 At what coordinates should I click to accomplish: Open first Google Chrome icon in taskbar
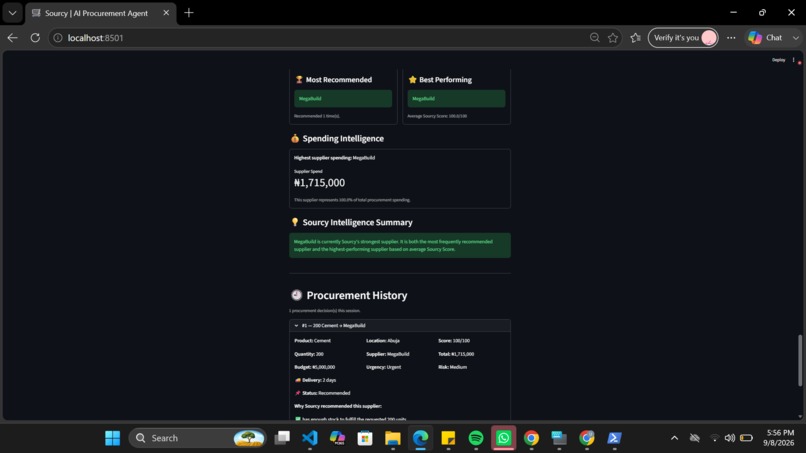pyautogui.click(x=531, y=438)
